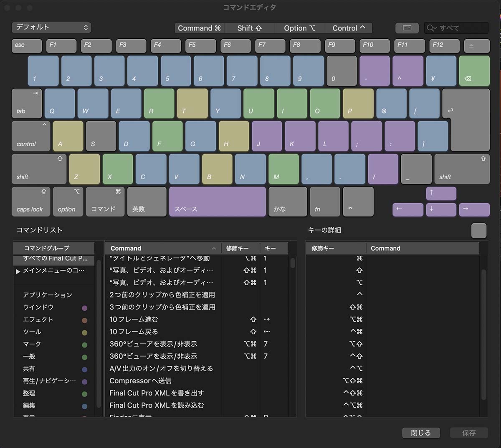Expand the メインメニューのコマンド group triangle
This screenshot has width=501, height=448.
click(18, 271)
